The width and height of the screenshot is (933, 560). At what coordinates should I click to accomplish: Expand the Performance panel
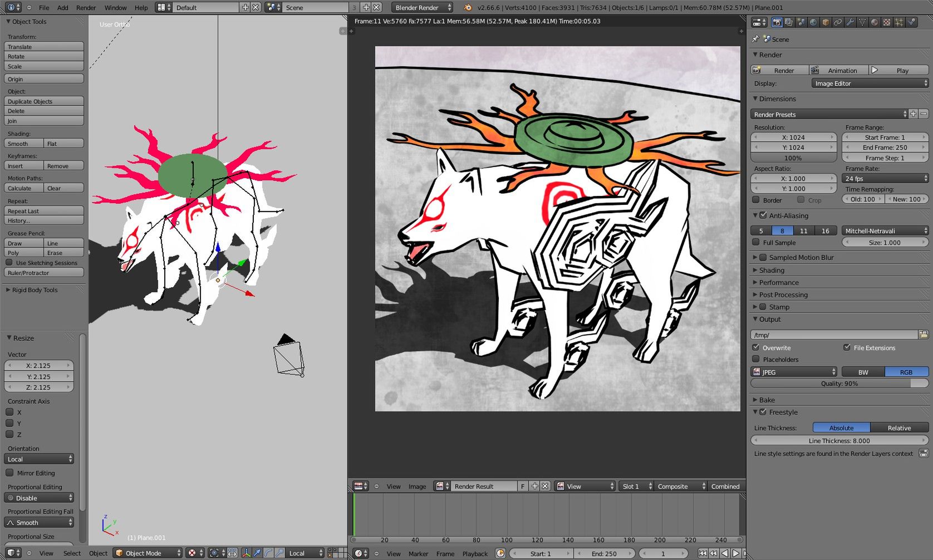pos(779,282)
